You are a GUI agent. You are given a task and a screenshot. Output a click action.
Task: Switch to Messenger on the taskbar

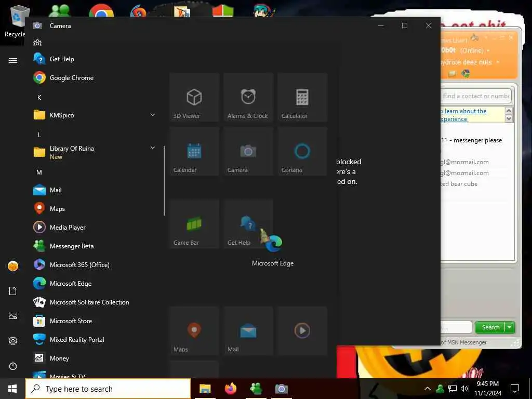pos(256,389)
